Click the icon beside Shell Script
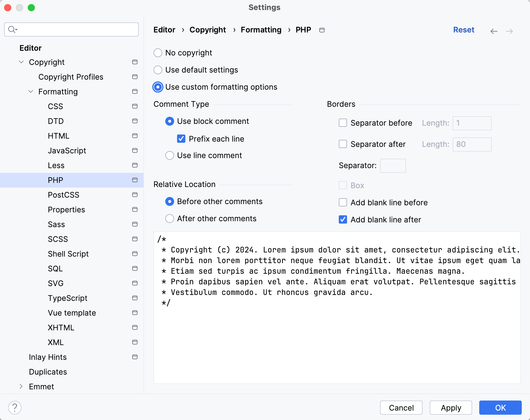The image size is (530, 420). point(135,254)
